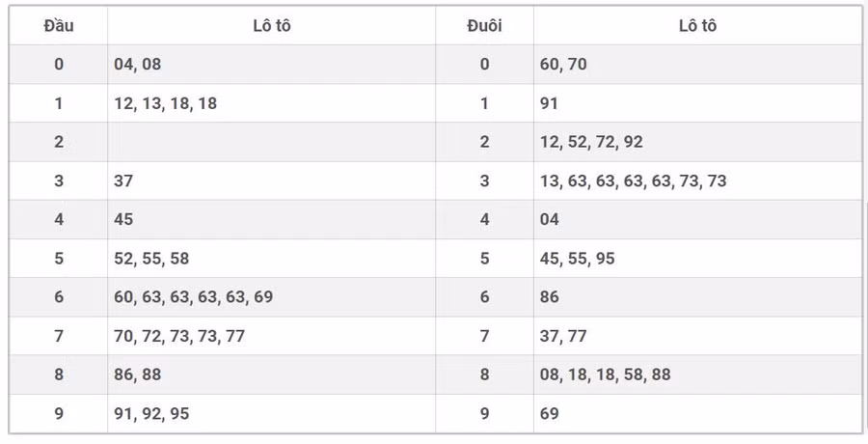
Task: Click the Đầu column header
Action: (59, 26)
